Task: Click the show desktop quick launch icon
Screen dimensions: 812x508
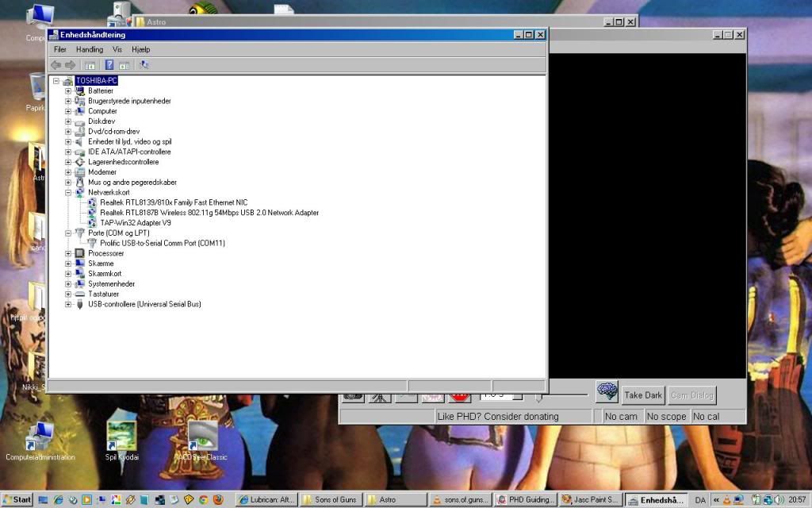Action: [44, 500]
